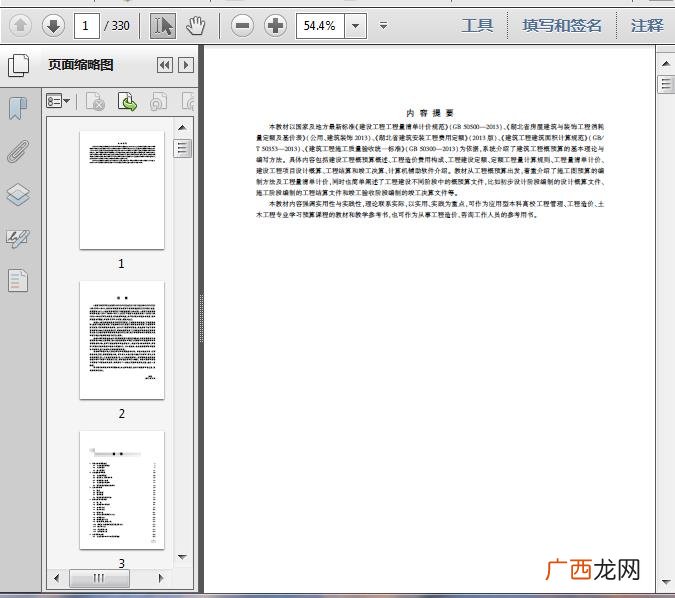This screenshot has width=675, height=598.
Task: Open the bookmarks sidebar panel
Action: [x=18, y=108]
